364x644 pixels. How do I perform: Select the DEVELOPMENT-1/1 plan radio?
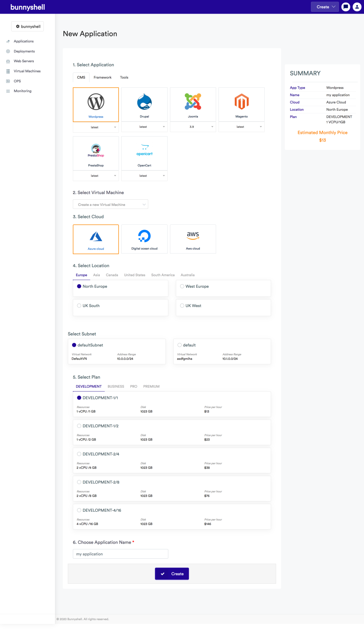pyautogui.click(x=79, y=398)
